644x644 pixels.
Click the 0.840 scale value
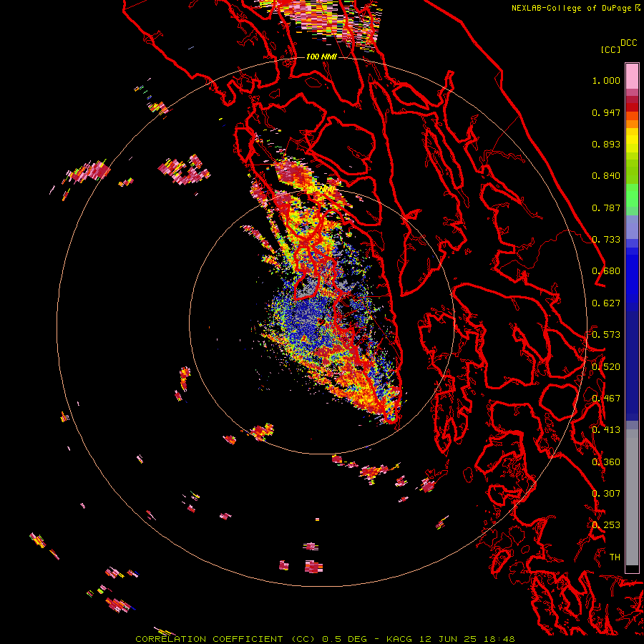click(x=606, y=176)
